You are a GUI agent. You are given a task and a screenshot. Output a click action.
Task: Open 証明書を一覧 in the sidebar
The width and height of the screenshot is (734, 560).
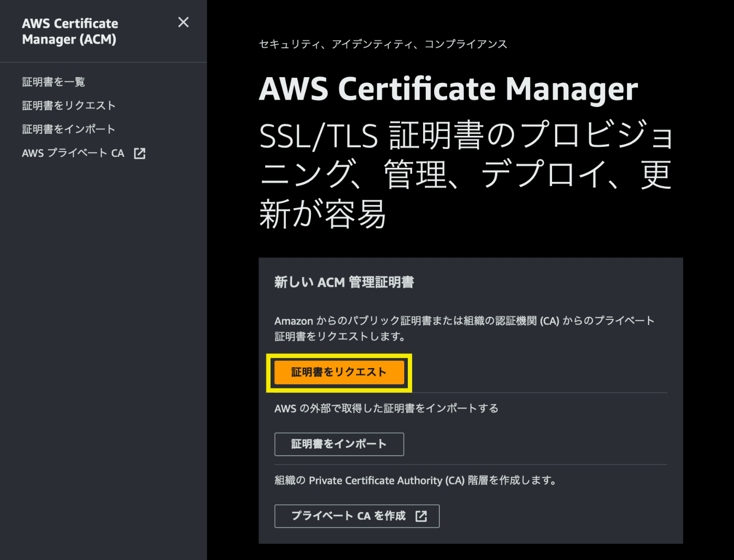53,82
